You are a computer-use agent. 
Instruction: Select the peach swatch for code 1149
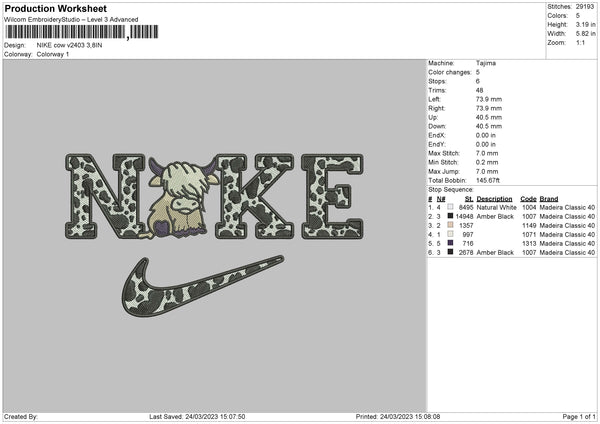(450, 225)
